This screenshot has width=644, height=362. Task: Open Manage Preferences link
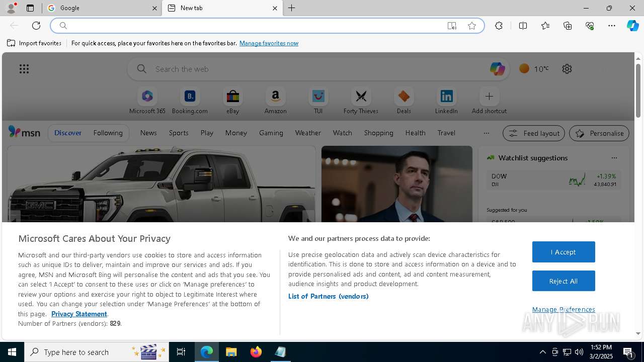coord(563,309)
